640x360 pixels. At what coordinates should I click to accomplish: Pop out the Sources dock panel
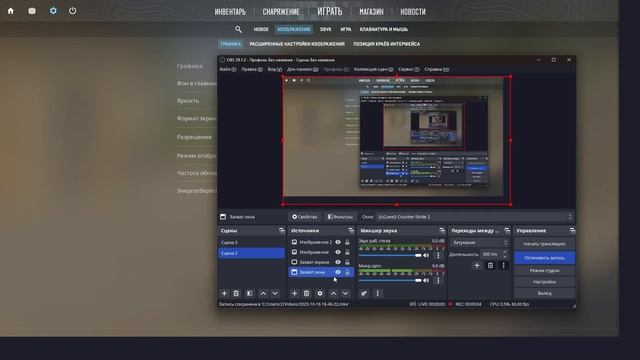pos(351,231)
